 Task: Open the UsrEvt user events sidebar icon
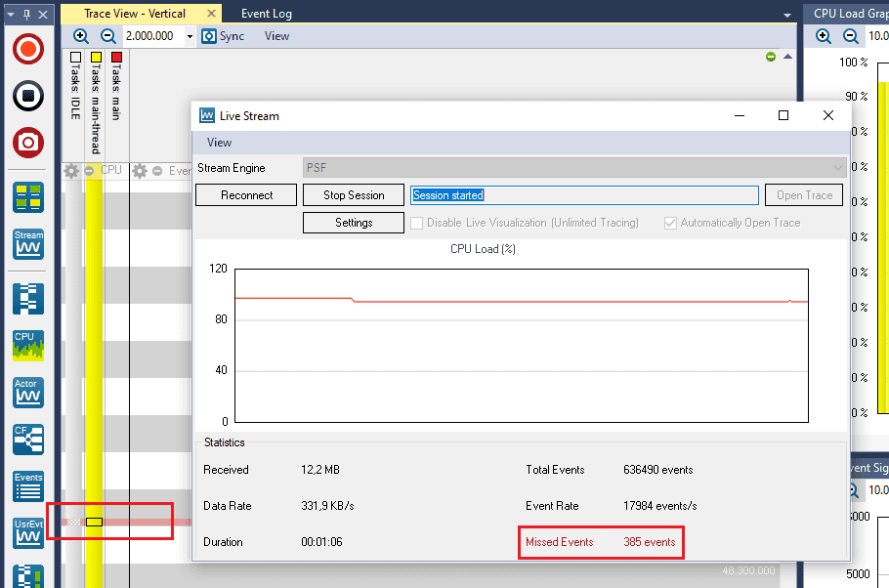pos(27,533)
